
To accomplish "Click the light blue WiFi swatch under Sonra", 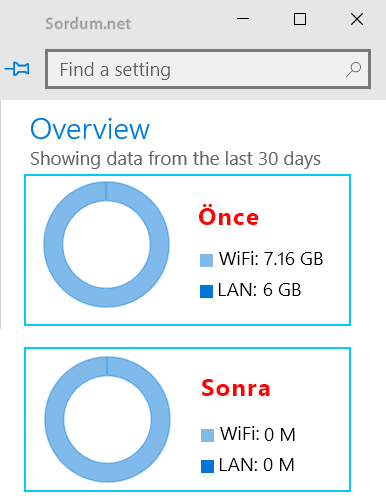I will click(207, 435).
